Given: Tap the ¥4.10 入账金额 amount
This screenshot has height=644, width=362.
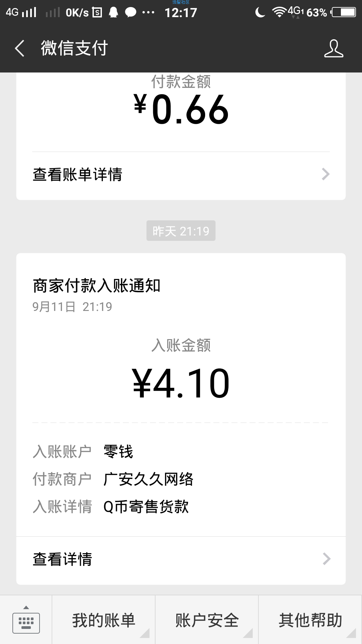Looking at the screenshot, I should [181, 383].
